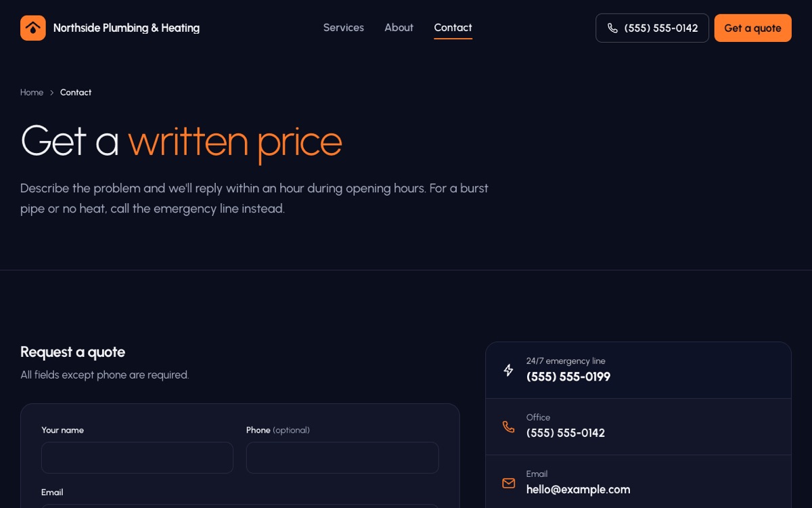Click the lightning bolt emergency line icon
The image size is (812, 508).
(x=508, y=370)
